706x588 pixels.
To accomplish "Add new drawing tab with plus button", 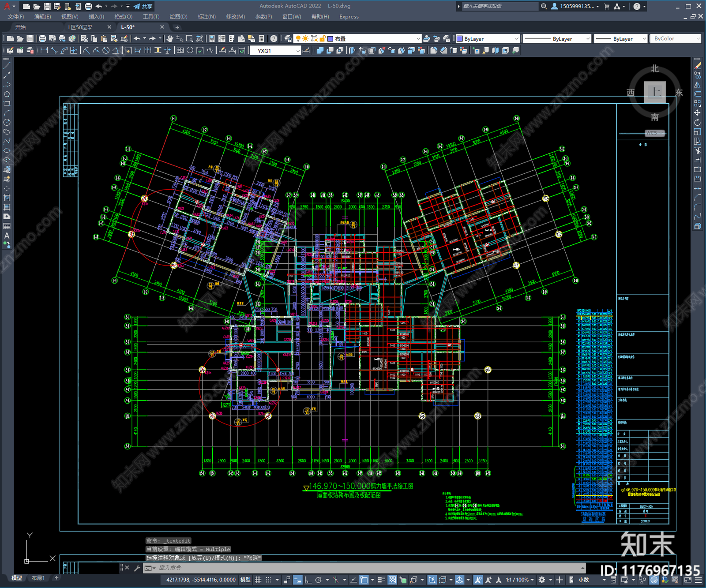I will 177,27.
